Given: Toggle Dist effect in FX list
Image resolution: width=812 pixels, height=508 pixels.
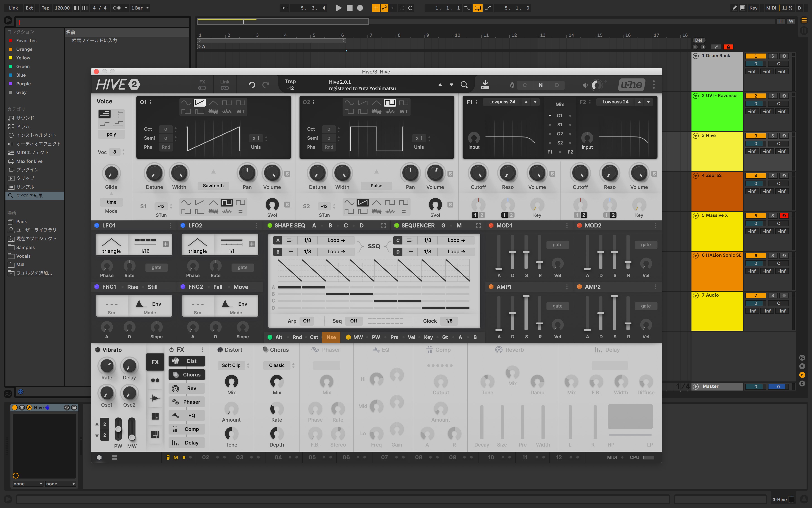Looking at the screenshot, I should 186,361.
